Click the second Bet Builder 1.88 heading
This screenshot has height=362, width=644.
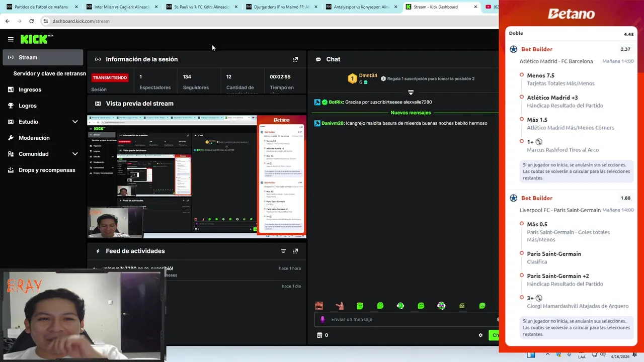[x=537, y=198]
